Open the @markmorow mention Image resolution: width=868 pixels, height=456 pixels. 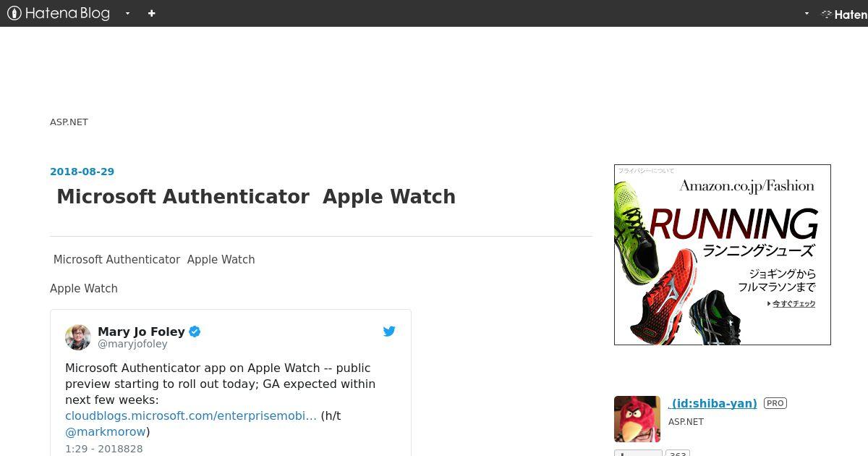coord(106,431)
